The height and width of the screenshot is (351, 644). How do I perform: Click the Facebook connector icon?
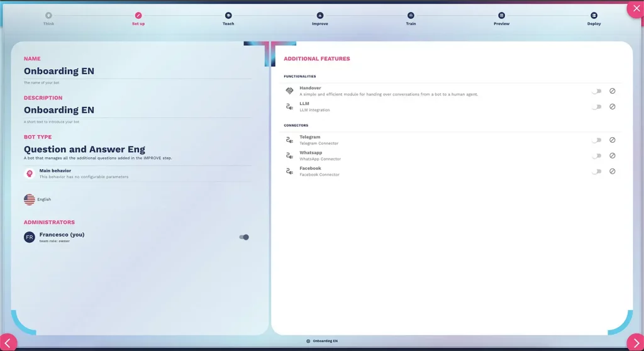pyautogui.click(x=289, y=171)
